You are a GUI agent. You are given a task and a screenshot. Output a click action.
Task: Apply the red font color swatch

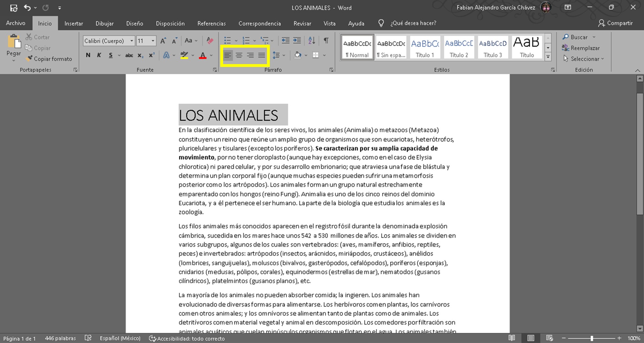pos(203,55)
